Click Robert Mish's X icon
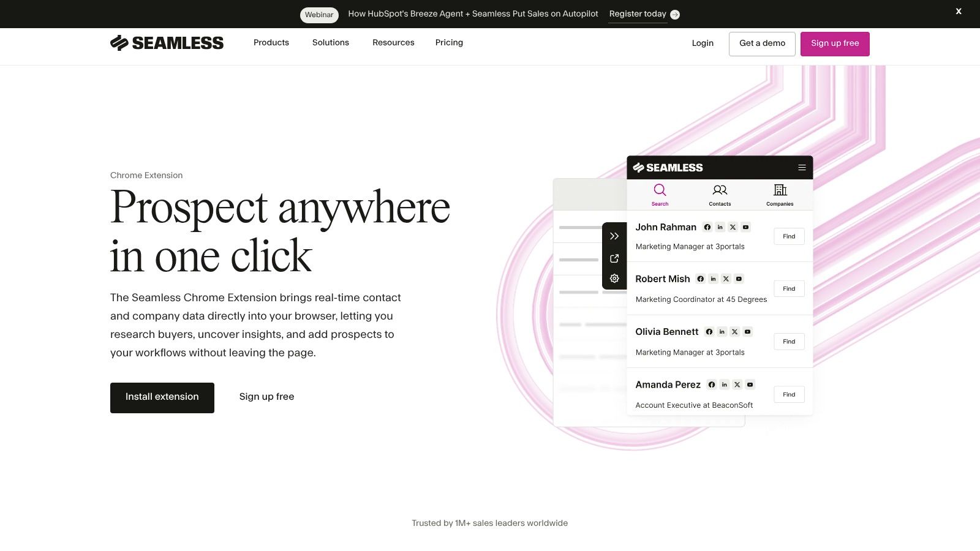Viewport: 980px width, 551px height. pyautogui.click(x=726, y=279)
